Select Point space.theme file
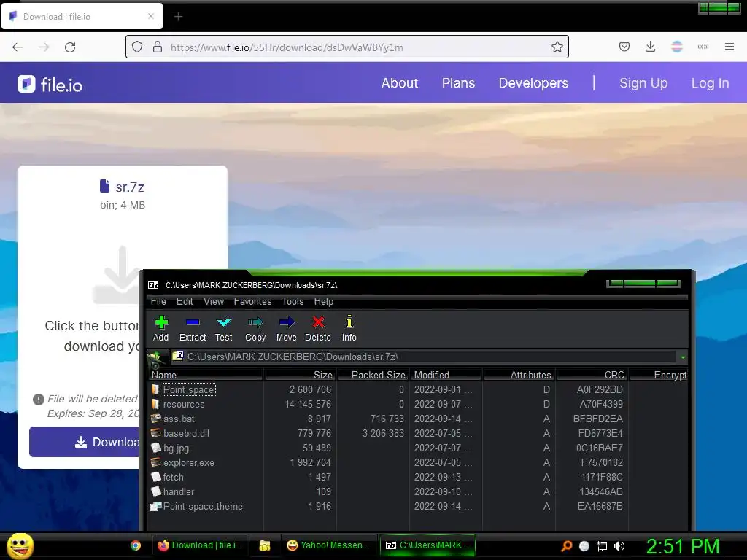This screenshot has width=747, height=560. click(x=203, y=506)
